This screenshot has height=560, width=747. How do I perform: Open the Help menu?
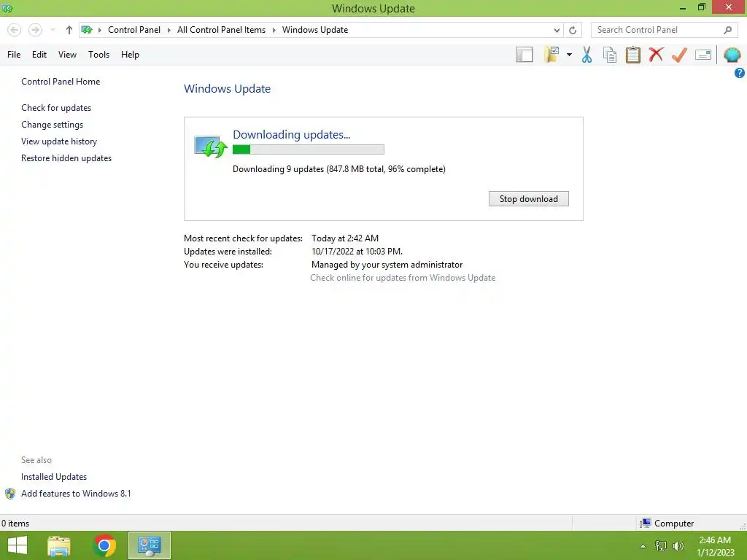click(x=130, y=55)
